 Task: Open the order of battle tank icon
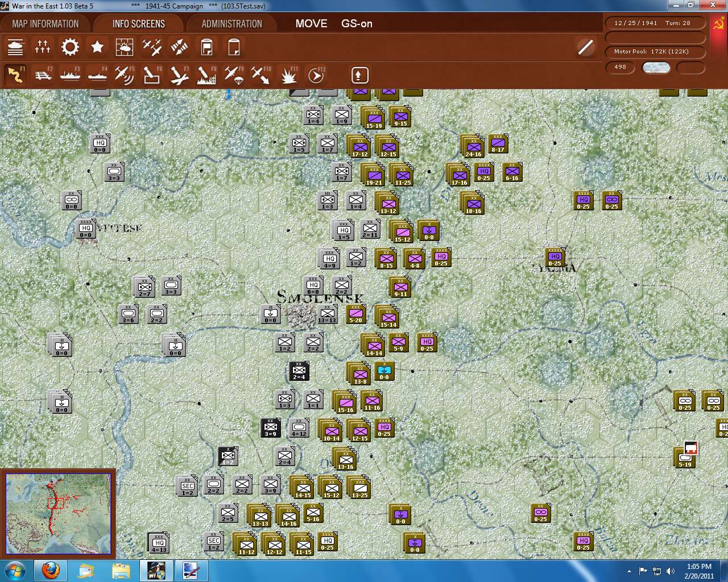(15, 47)
